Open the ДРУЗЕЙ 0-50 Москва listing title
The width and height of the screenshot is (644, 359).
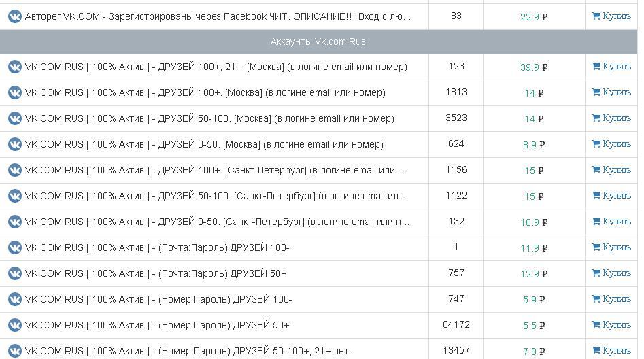click(x=204, y=144)
